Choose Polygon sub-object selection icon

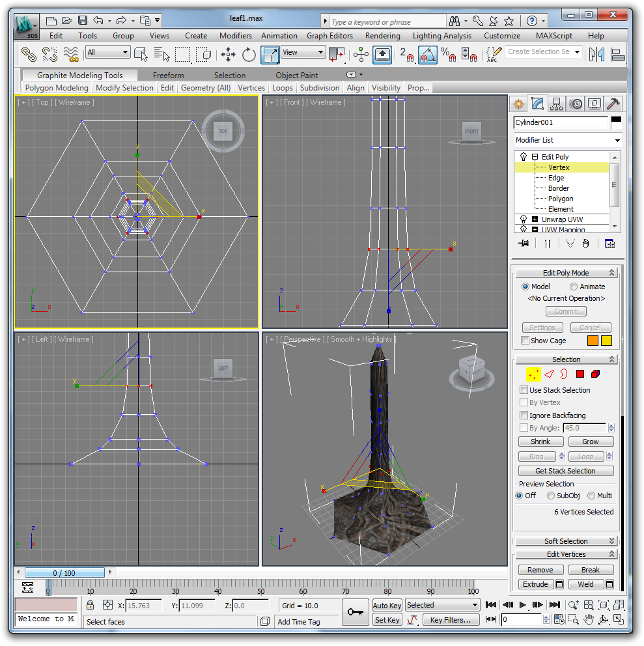tap(580, 374)
